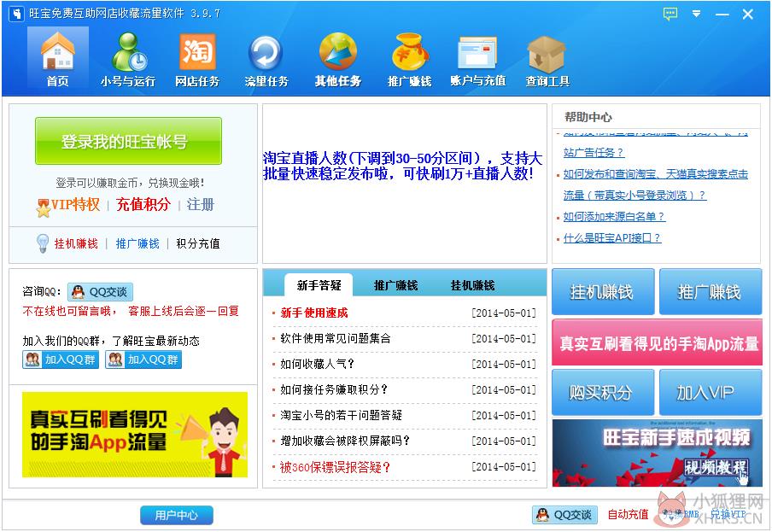Click the 兑换VIP link
This screenshot has width=772, height=532.
click(x=728, y=515)
